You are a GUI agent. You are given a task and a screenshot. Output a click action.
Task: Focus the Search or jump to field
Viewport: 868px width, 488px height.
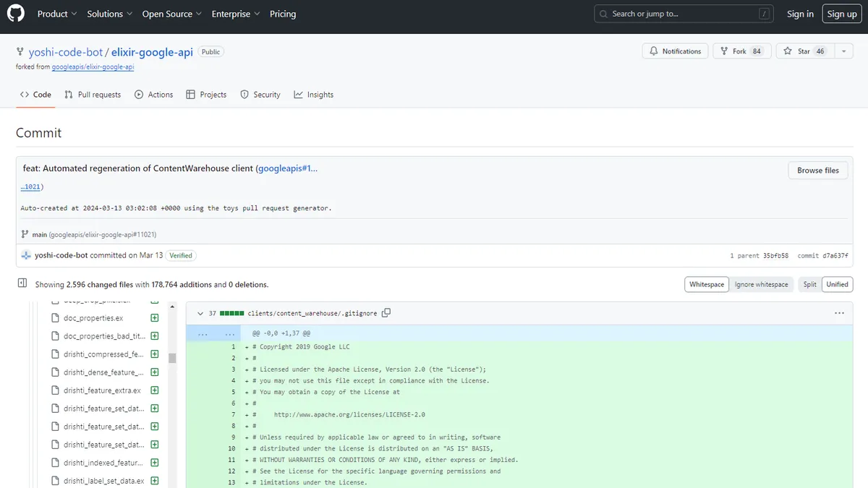pos(684,14)
